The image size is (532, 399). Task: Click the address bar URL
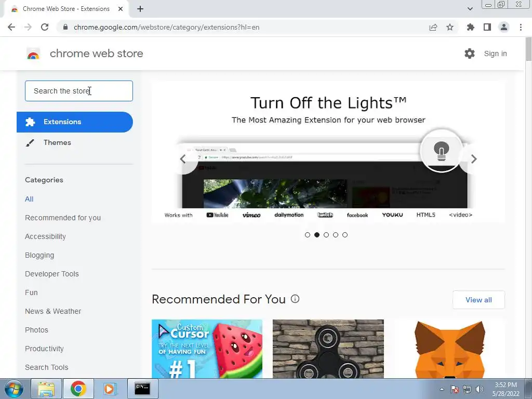click(x=167, y=27)
